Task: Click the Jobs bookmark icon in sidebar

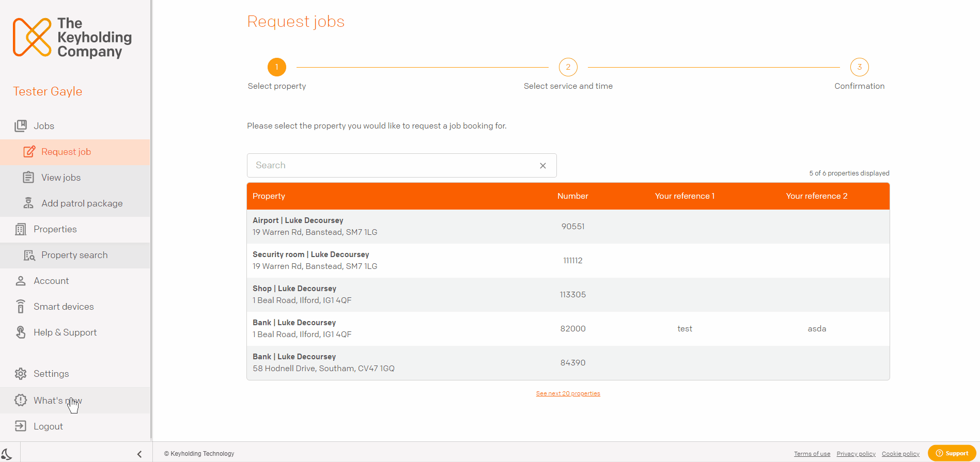Action: tap(21, 126)
